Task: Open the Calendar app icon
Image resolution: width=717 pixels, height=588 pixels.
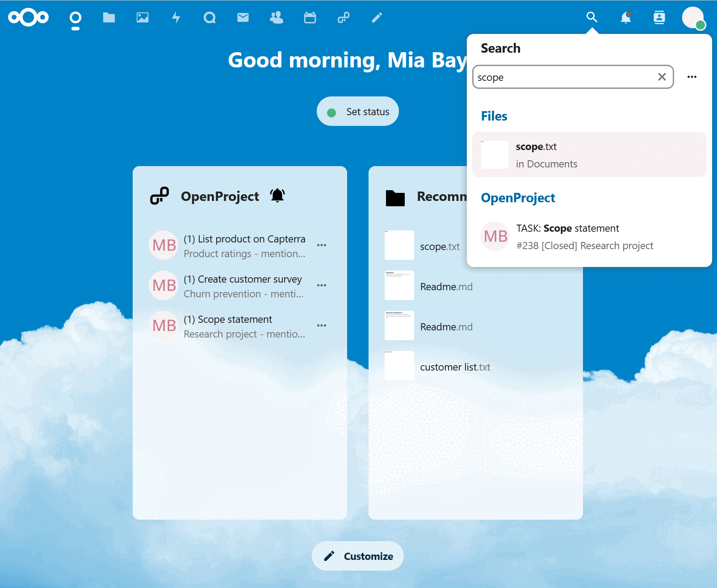Action: click(310, 17)
